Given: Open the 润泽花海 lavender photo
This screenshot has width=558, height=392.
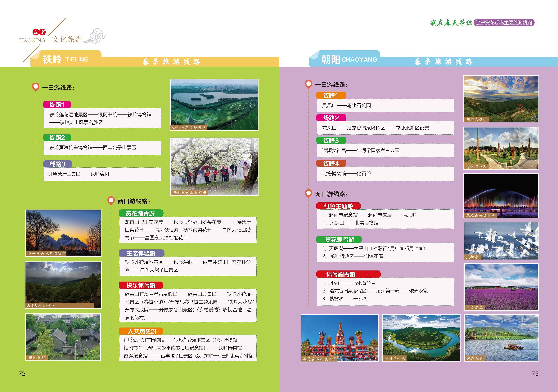Looking at the screenshot, I should pos(501,287).
